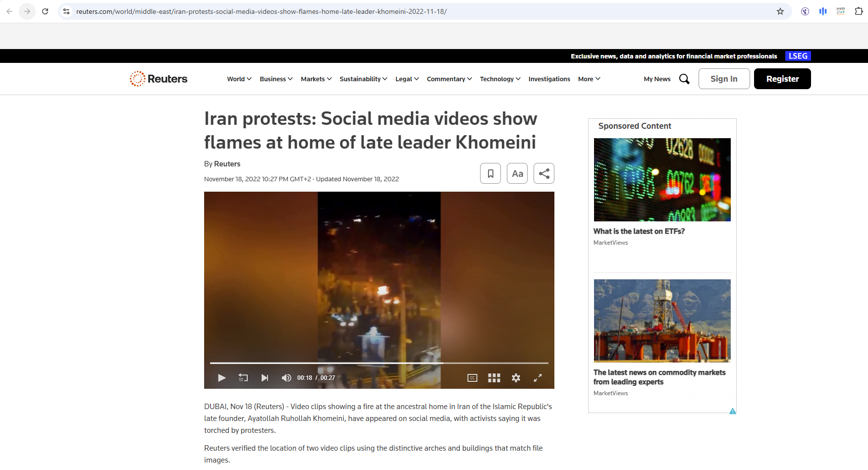Screen dimensions: 868x470
Task: Bookmark this article with the save icon
Action: (x=490, y=173)
